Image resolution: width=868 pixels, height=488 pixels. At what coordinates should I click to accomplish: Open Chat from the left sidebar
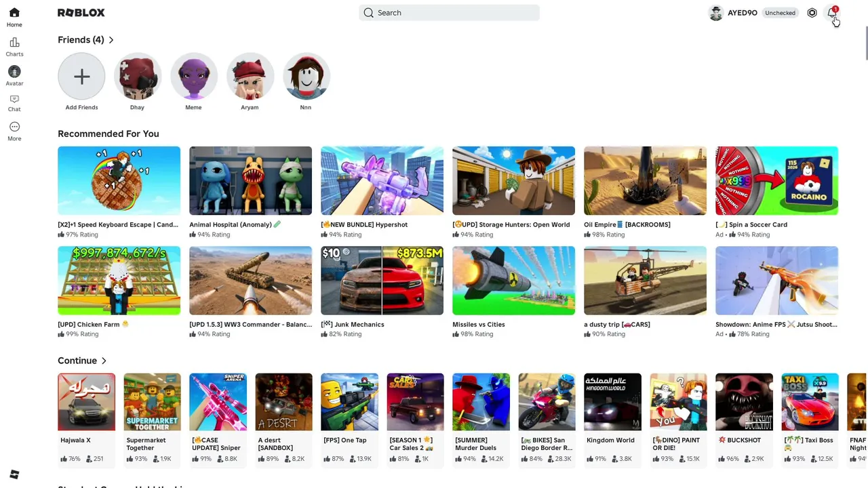pos(14,103)
